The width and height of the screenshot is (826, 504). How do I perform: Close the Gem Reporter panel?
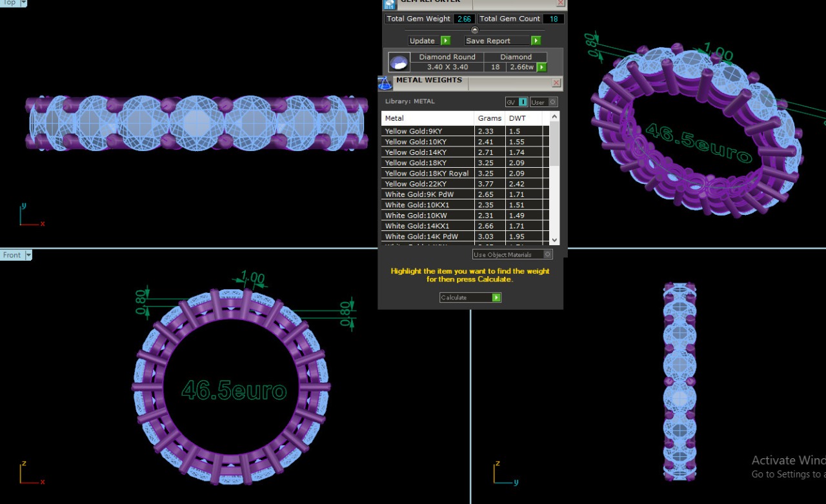[x=560, y=3]
